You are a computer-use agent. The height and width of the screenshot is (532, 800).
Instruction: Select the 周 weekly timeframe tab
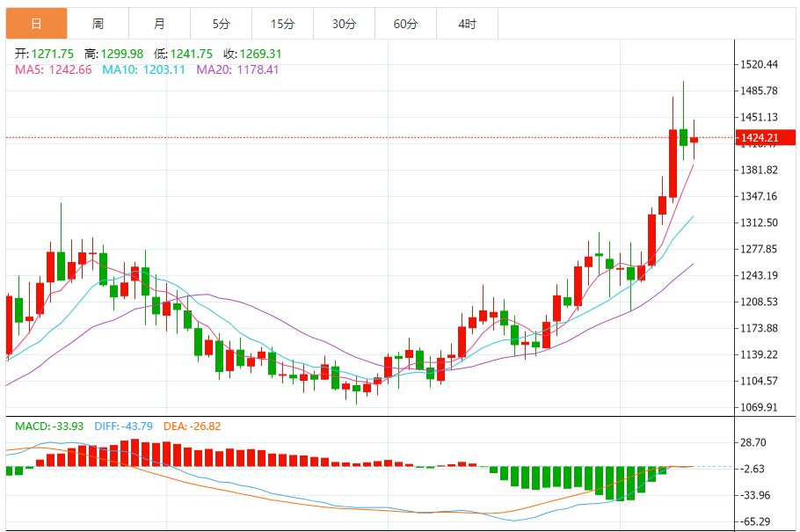(x=98, y=24)
